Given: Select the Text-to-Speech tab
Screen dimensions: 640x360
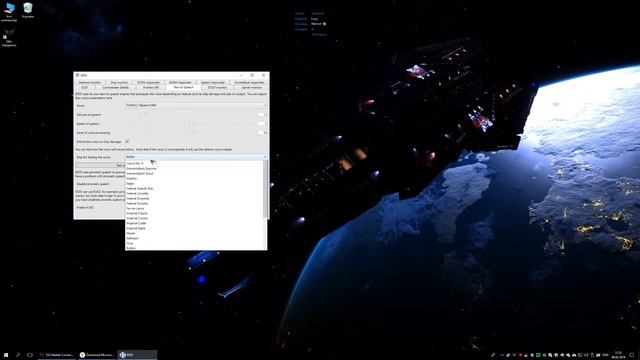Looking at the screenshot, I should [184, 87].
